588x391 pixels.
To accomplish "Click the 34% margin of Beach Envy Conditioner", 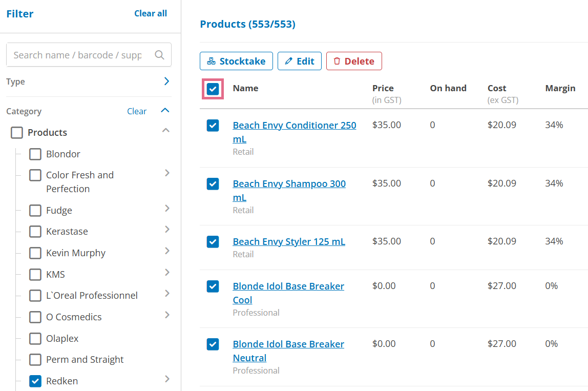I will pos(554,125).
